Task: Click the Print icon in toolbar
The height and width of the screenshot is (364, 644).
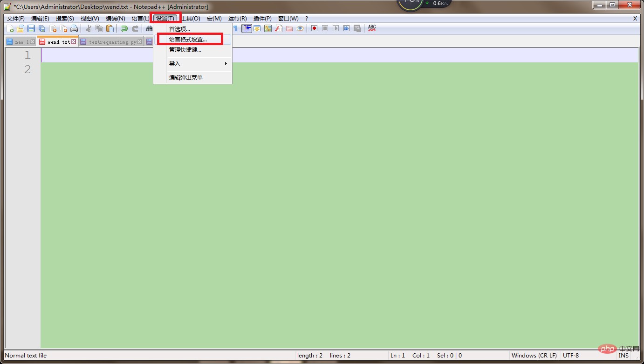Action: [74, 29]
